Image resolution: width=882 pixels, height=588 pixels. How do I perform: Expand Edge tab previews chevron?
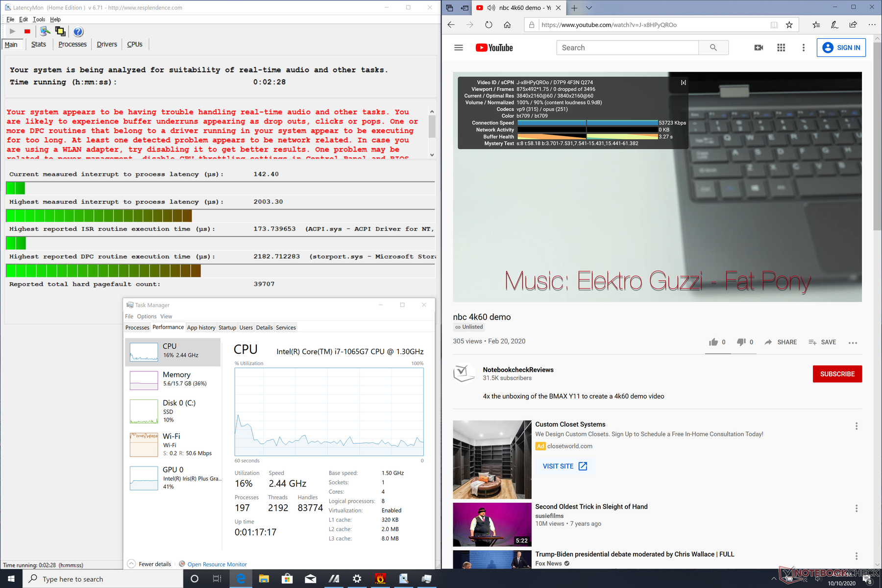(x=589, y=8)
